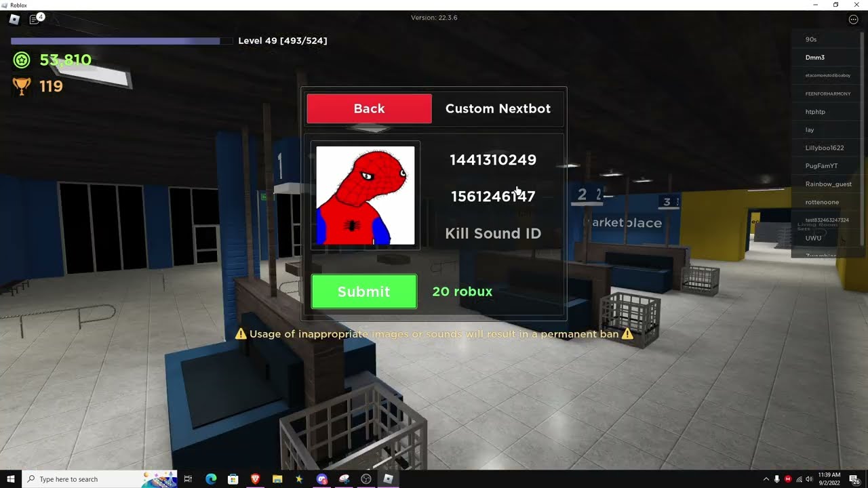This screenshot has height=488, width=868.
Task: Click the orange trophy icon
Action: [x=22, y=86]
